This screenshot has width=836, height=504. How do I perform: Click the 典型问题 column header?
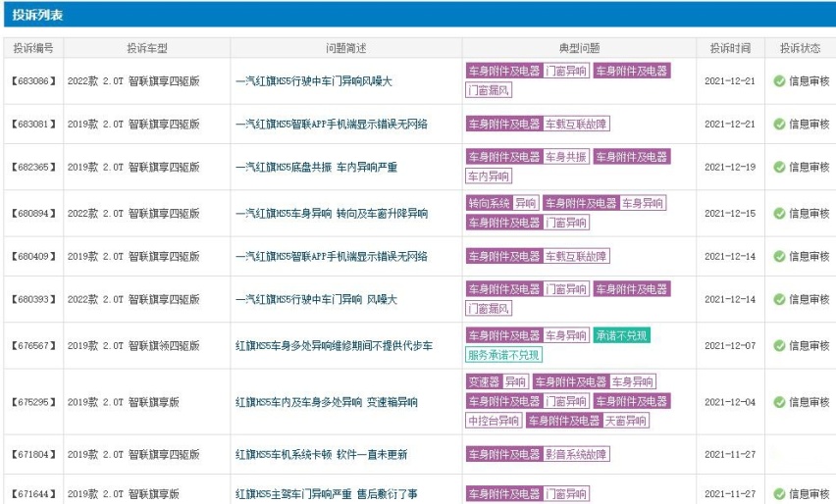click(579, 48)
